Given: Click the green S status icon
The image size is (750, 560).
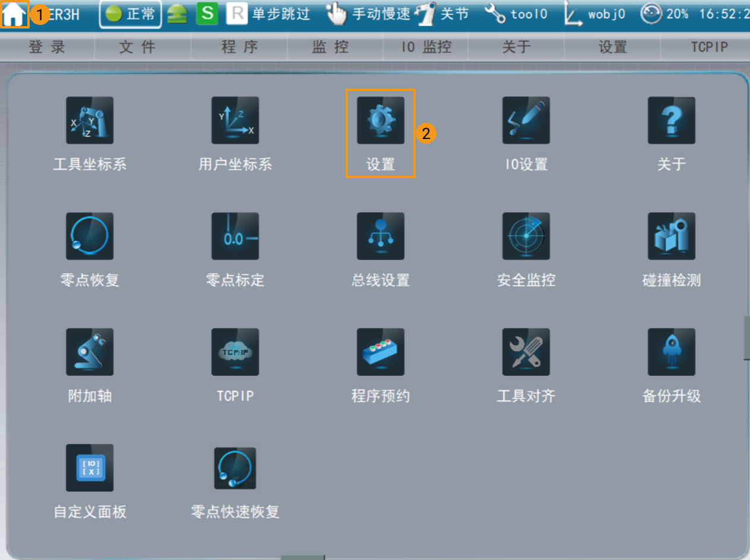Looking at the screenshot, I should (207, 14).
